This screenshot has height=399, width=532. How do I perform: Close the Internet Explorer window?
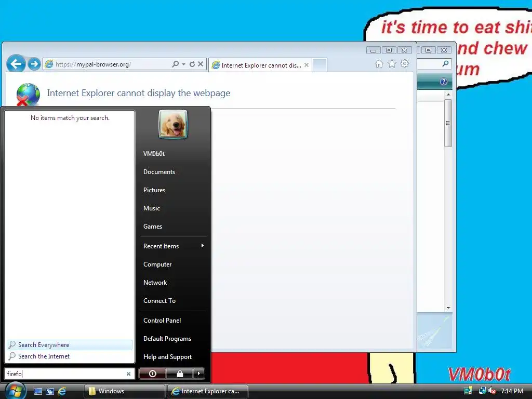404,50
